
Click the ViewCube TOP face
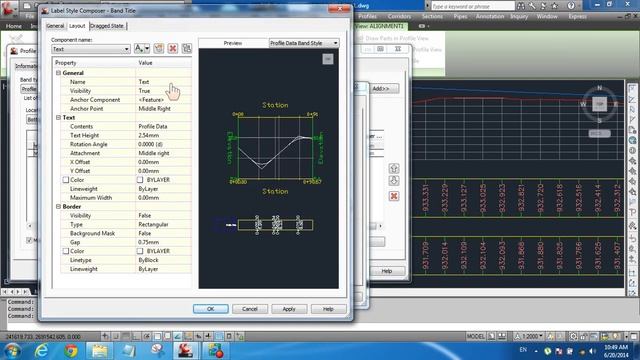click(x=599, y=104)
